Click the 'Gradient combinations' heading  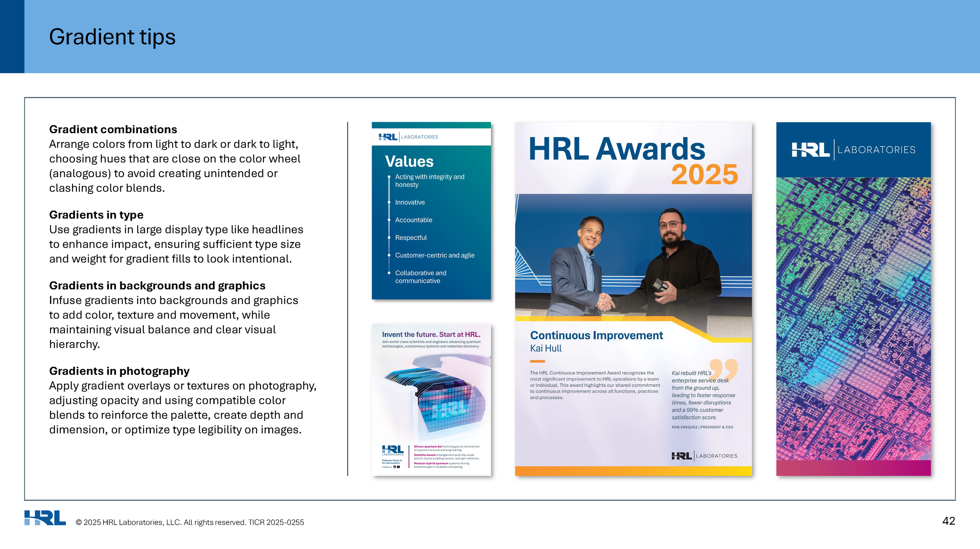click(x=113, y=129)
